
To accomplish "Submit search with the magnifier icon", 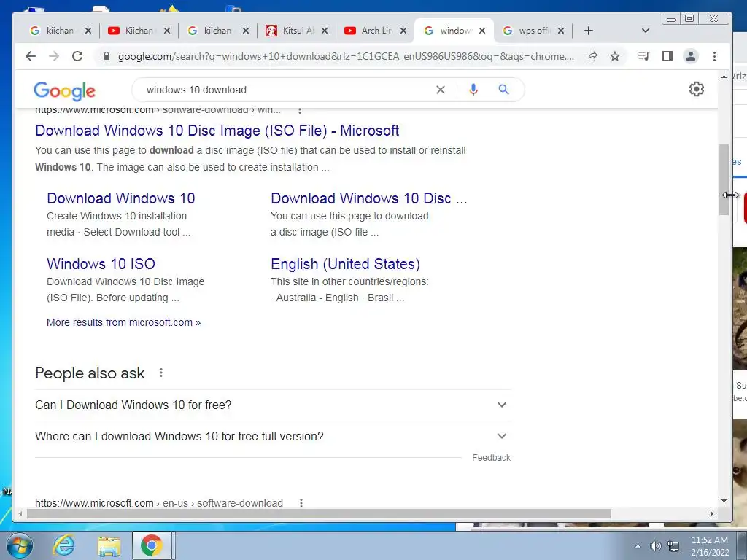I will (x=503, y=90).
